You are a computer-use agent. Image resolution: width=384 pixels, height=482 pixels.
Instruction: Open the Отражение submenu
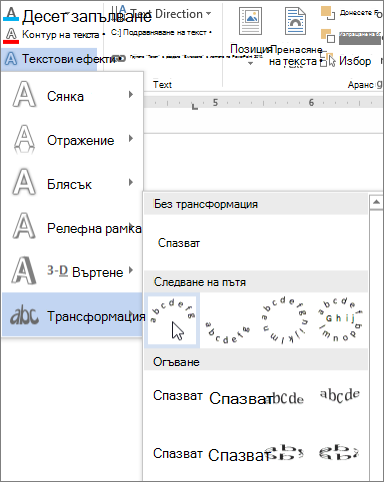click(x=72, y=140)
